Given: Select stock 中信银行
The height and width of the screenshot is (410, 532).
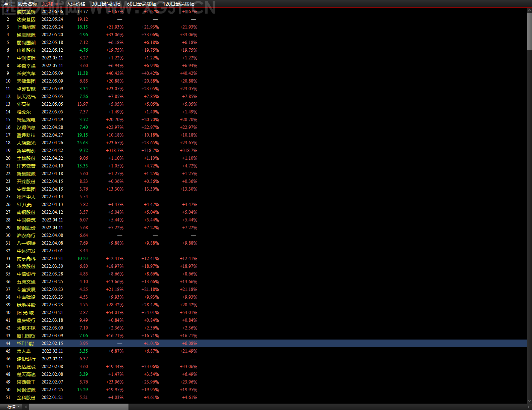Looking at the screenshot, I should [x=26, y=274].
